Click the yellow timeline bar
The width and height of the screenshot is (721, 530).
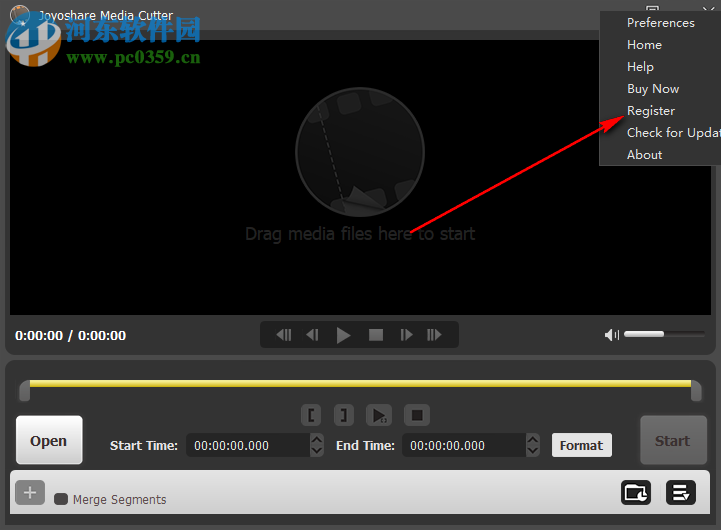point(360,383)
